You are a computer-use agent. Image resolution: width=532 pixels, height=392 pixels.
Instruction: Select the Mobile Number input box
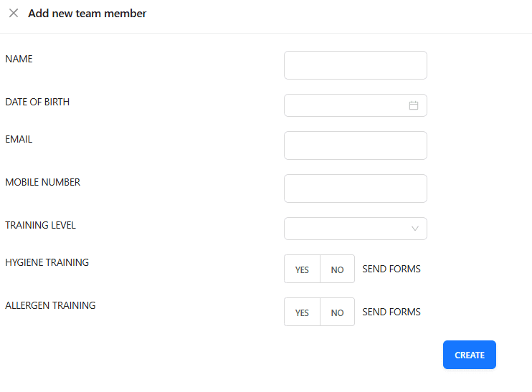pos(355,188)
